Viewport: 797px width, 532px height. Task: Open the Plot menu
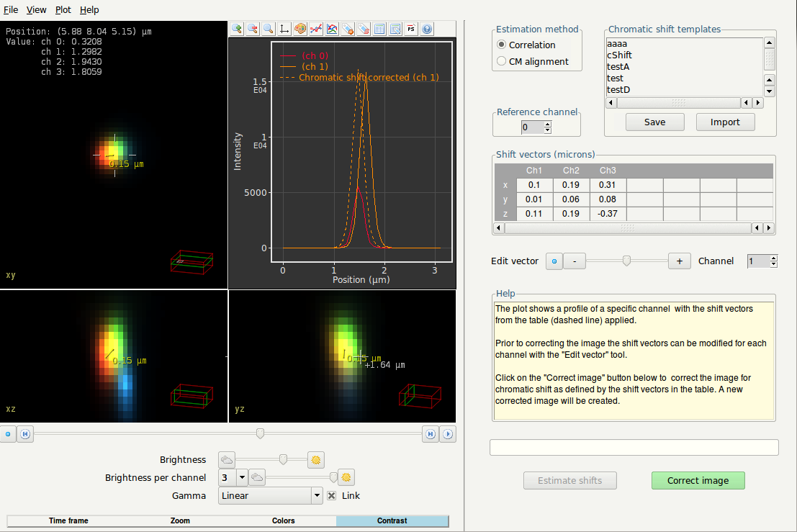pos(63,9)
